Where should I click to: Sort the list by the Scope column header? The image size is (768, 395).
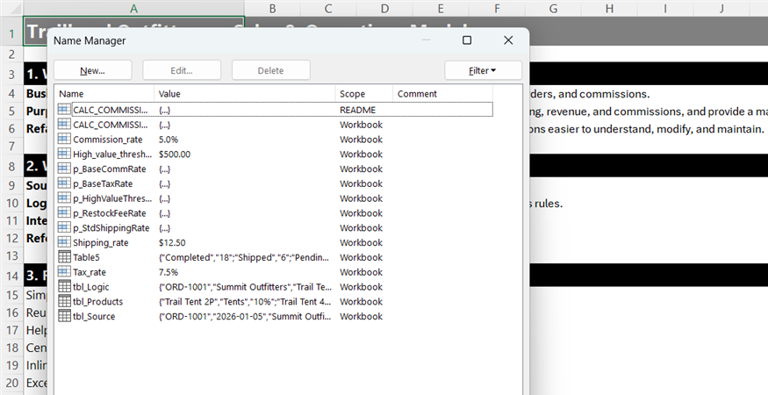pyautogui.click(x=364, y=94)
